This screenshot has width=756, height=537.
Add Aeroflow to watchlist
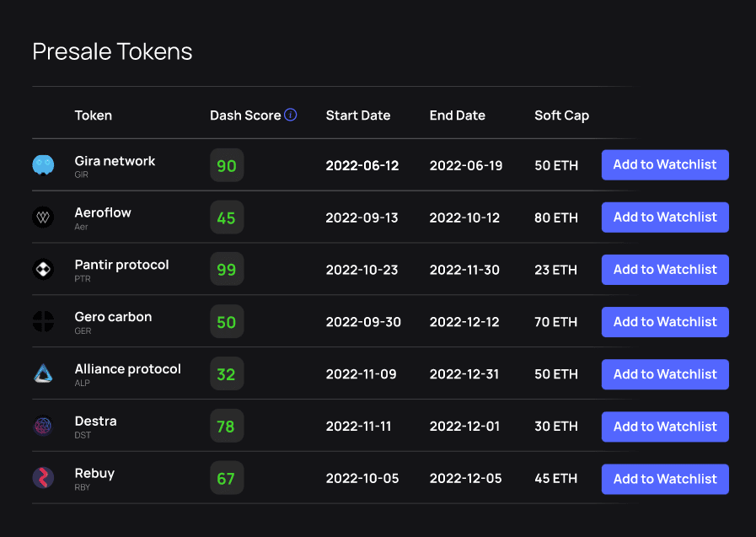664,217
